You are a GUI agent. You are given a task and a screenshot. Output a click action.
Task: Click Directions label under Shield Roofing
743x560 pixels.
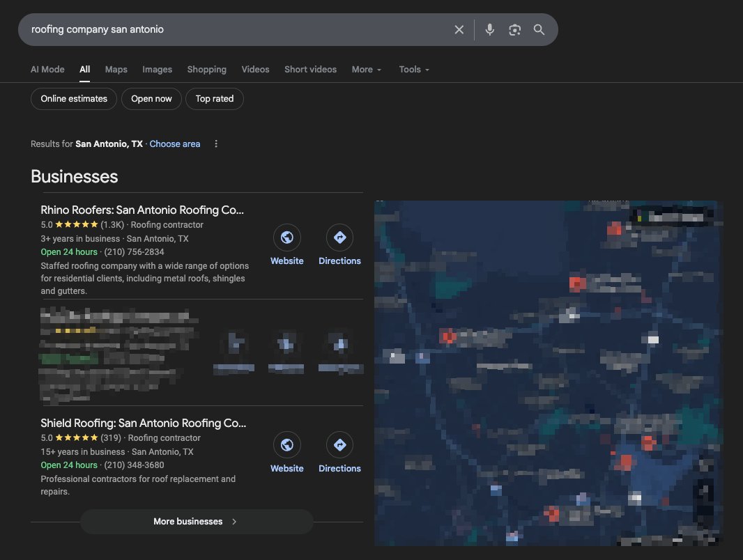click(x=339, y=467)
